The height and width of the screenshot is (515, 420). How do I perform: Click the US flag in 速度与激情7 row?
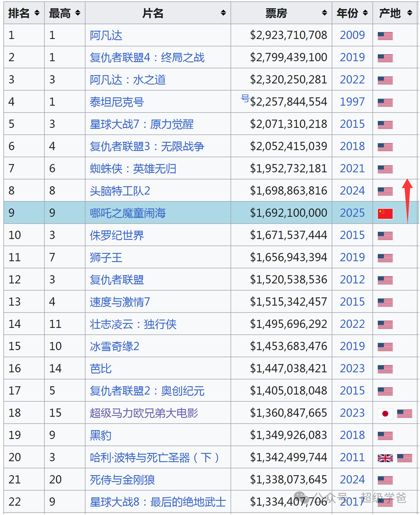[385, 302]
